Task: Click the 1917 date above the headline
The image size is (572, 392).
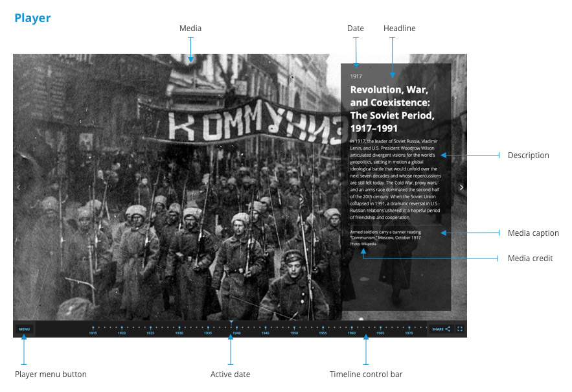Action: point(356,75)
